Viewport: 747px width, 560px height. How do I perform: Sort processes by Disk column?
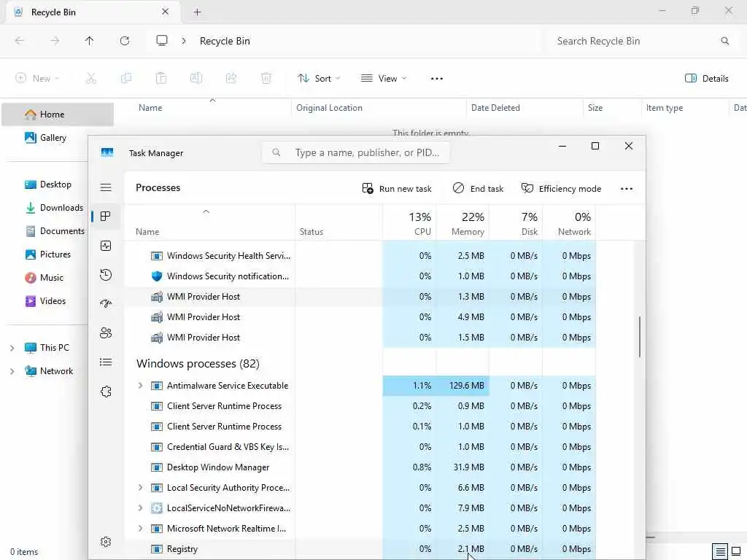tap(516, 224)
